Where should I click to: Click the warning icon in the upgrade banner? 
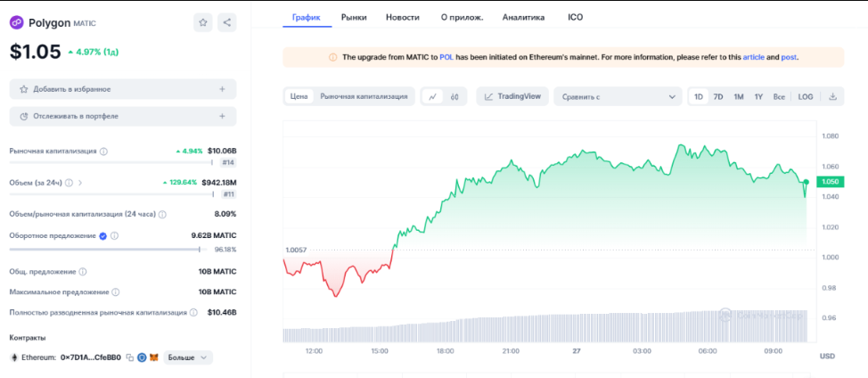[x=333, y=57]
